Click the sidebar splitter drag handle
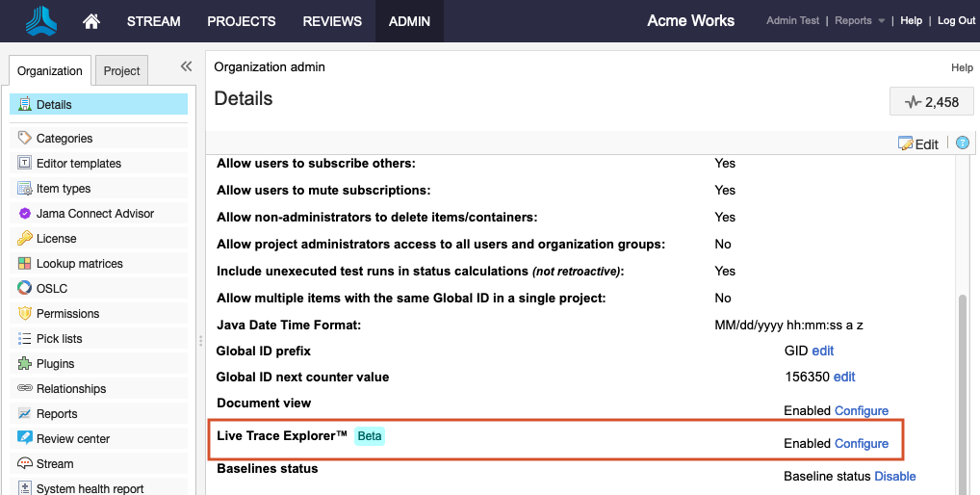 pos(200,341)
